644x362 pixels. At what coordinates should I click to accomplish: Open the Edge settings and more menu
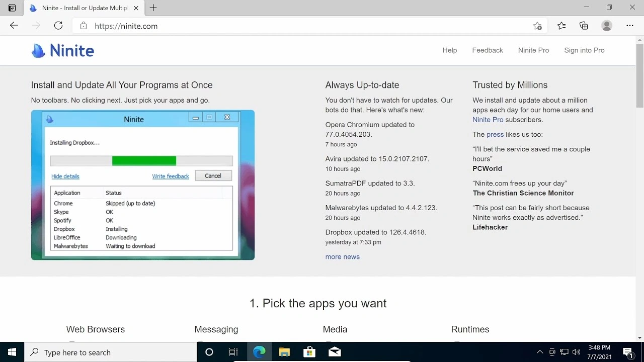[630, 26]
